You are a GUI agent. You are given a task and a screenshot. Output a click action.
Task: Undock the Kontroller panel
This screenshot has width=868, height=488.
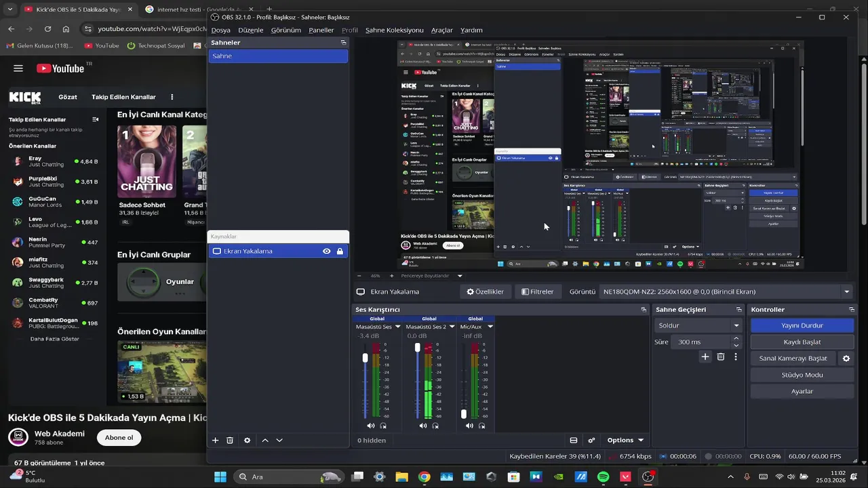click(x=851, y=310)
